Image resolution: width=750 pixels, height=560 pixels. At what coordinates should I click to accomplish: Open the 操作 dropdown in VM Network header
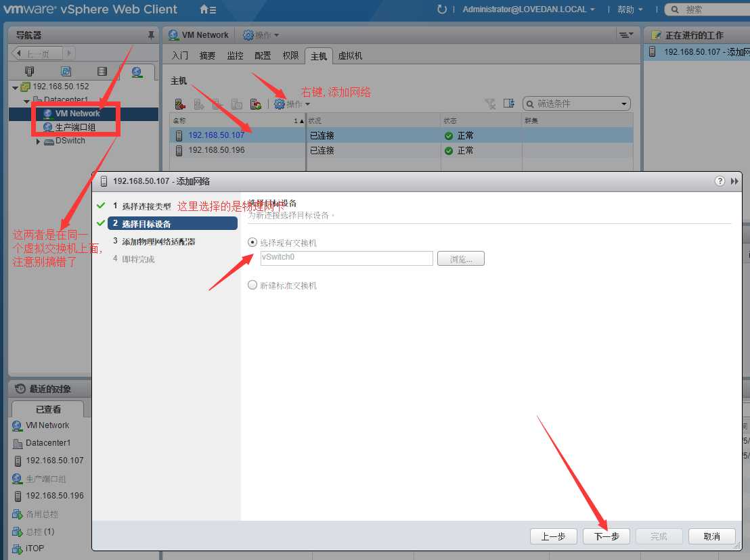click(261, 35)
